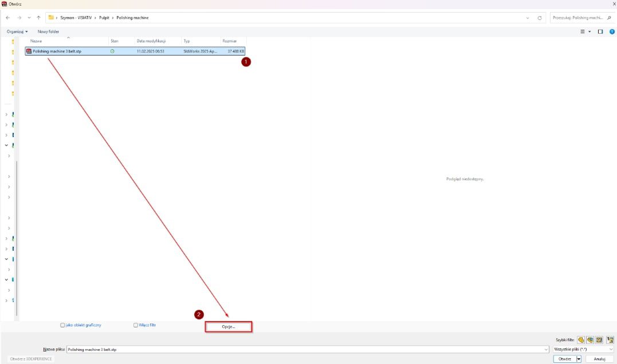Open the filename history dropdown
The width and height of the screenshot is (617, 364).
click(x=546, y=350)
